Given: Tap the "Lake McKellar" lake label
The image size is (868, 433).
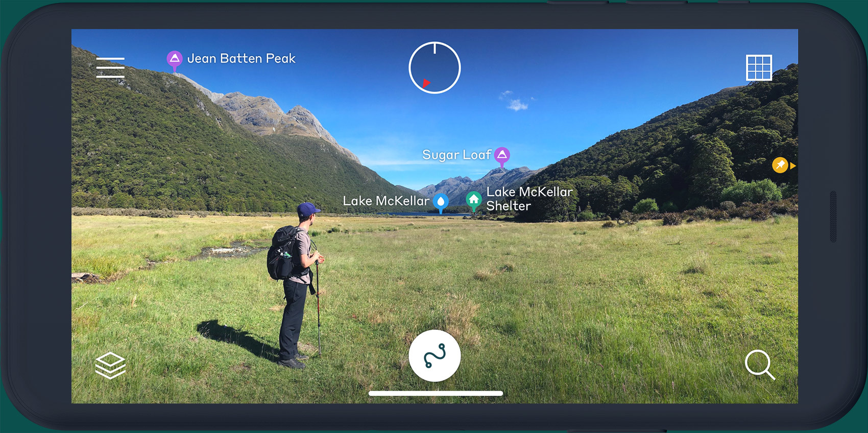Looking at the screenshot, I should 386,201.
